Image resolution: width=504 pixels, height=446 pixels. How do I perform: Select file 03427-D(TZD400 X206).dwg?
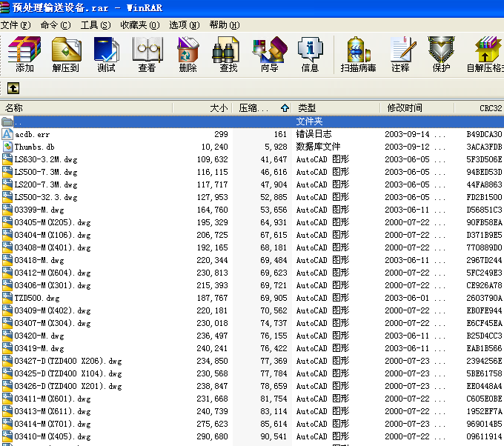point(68,361)
